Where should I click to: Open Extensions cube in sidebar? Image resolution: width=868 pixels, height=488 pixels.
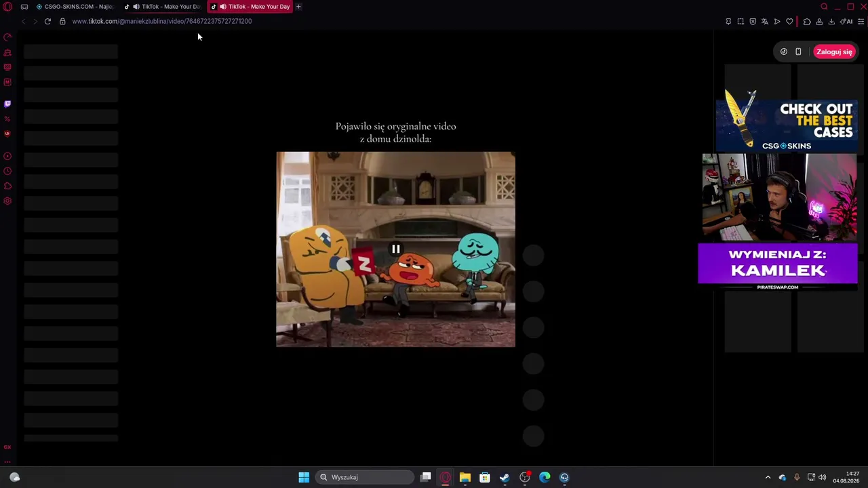(7, 186)
